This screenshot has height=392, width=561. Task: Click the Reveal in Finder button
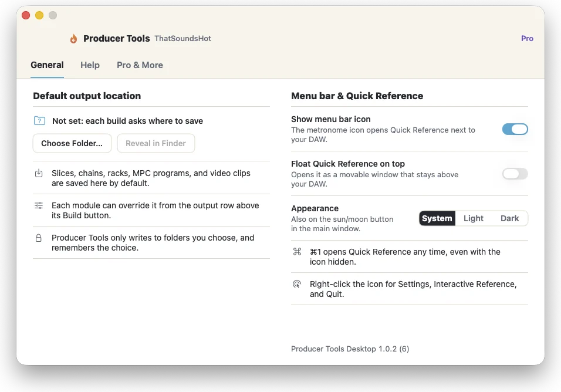pyautogui.click(x=156, y=143)
